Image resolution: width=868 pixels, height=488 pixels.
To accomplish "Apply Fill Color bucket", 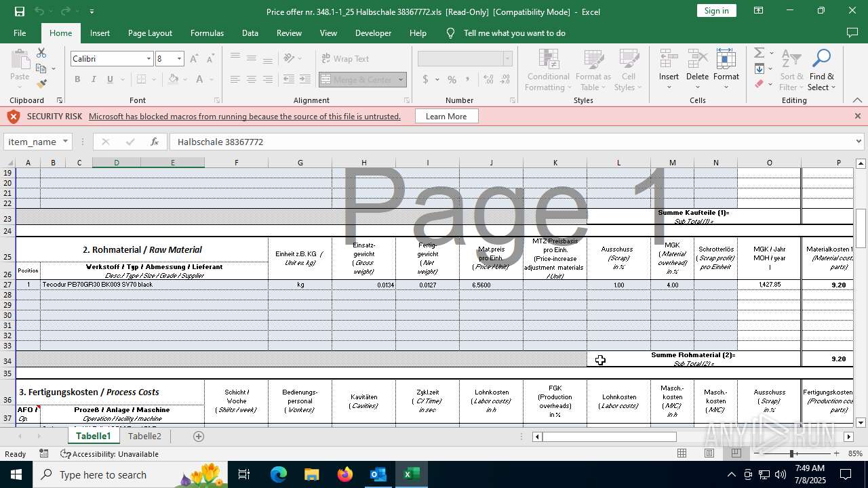I will 174,79.
